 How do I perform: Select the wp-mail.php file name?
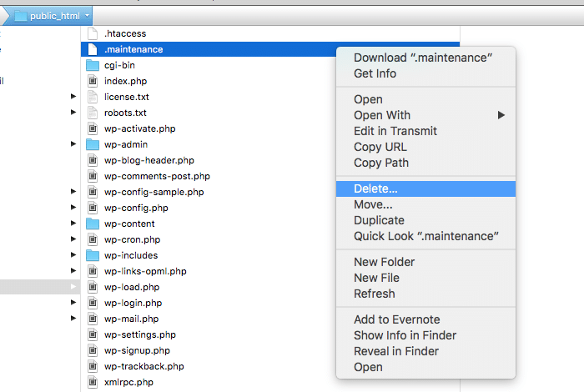point(132,319)
